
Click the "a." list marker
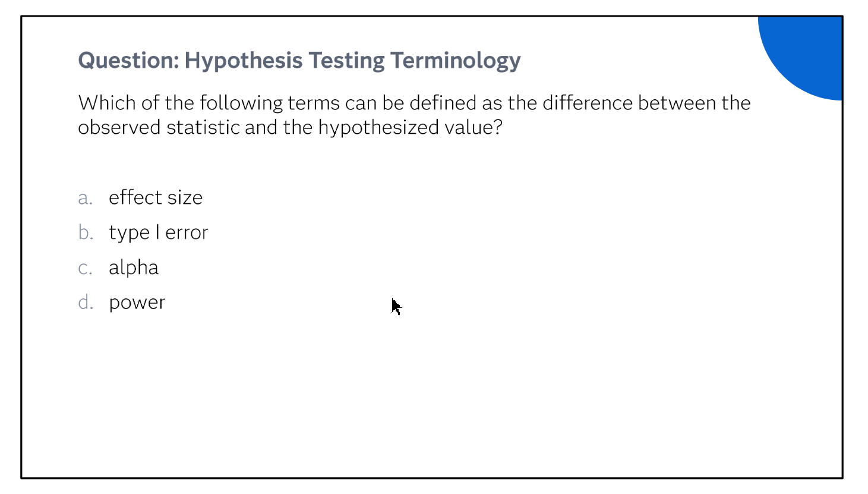coord(86,198)
